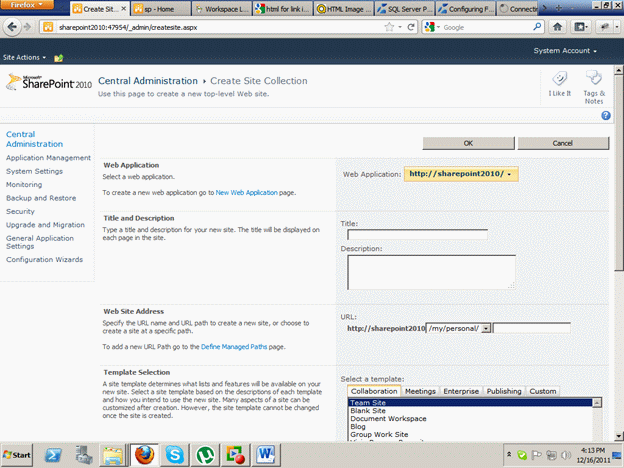
Task: Click the OK button
Action: coord(468,143)
